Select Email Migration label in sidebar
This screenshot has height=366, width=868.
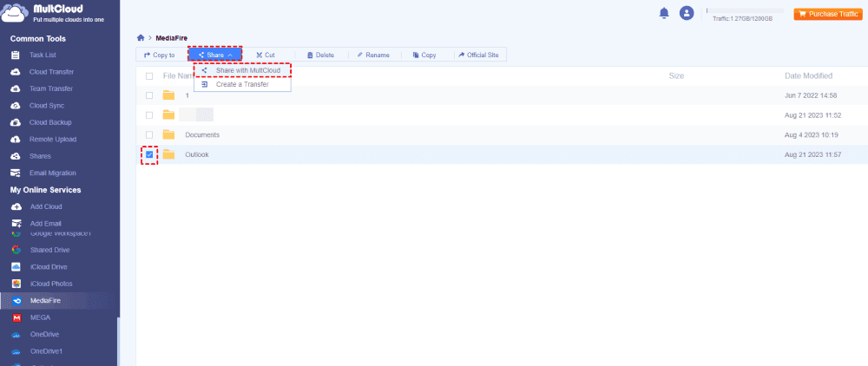53,173
